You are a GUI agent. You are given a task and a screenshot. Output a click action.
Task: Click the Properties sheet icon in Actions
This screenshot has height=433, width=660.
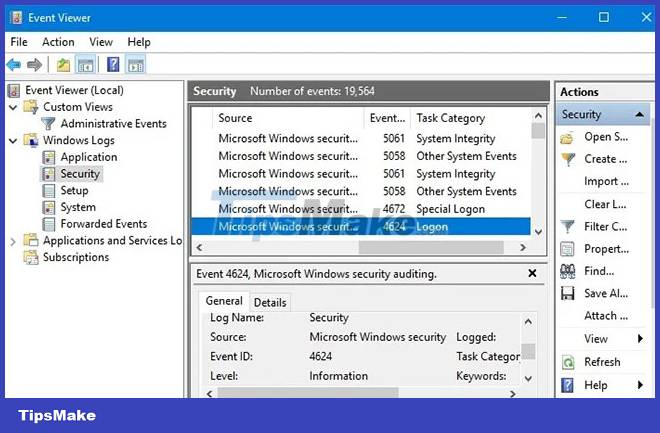pyautogui.click(x=567, y=249)
